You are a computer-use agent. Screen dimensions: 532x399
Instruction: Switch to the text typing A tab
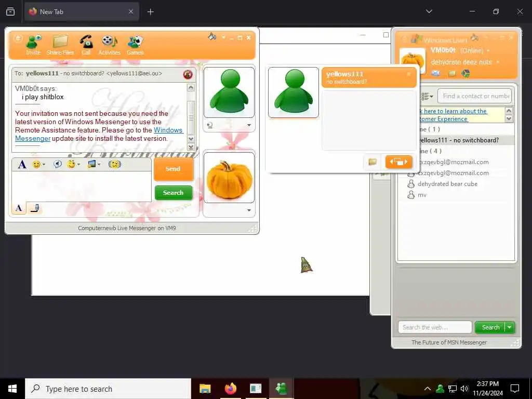click(x=19, y=208)
